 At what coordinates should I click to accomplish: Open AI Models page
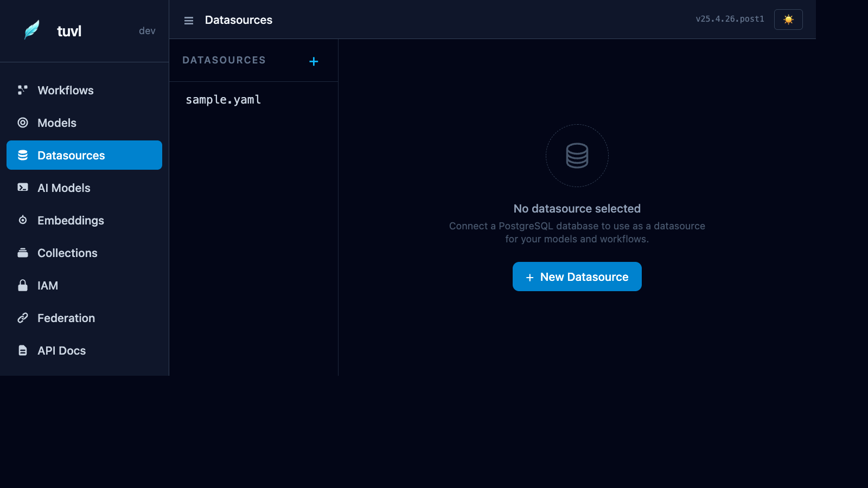84,188
